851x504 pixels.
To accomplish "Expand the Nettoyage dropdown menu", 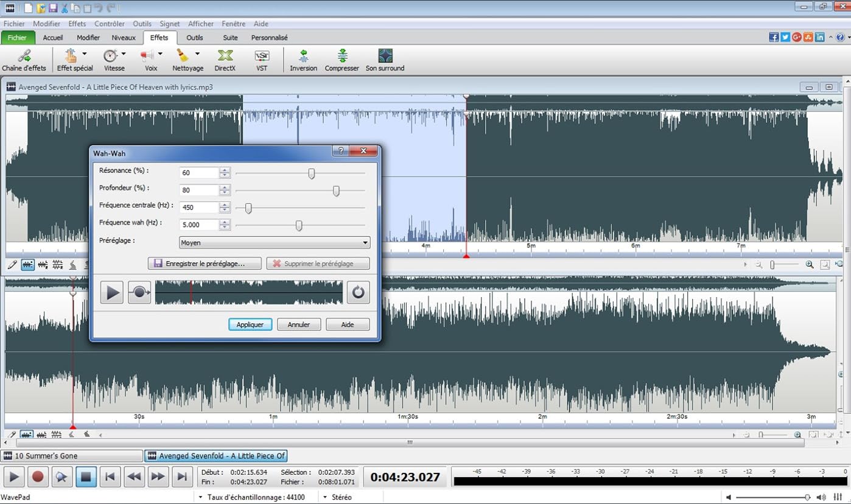I will tap(197, 54).
